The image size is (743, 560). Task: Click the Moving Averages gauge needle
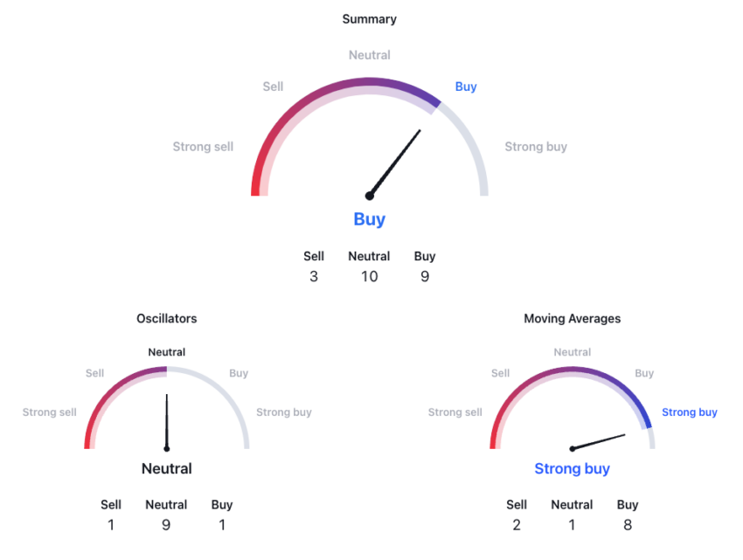(x=598, y=442)
